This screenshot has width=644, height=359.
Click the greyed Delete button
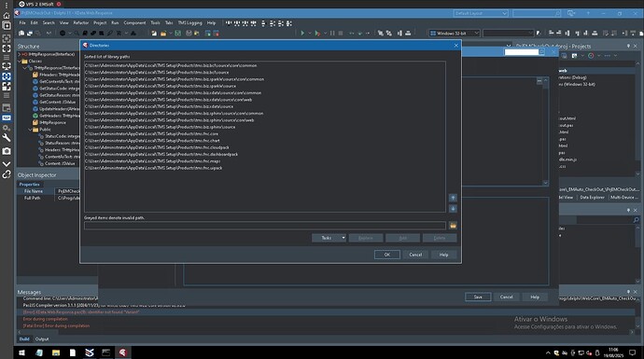440,238
